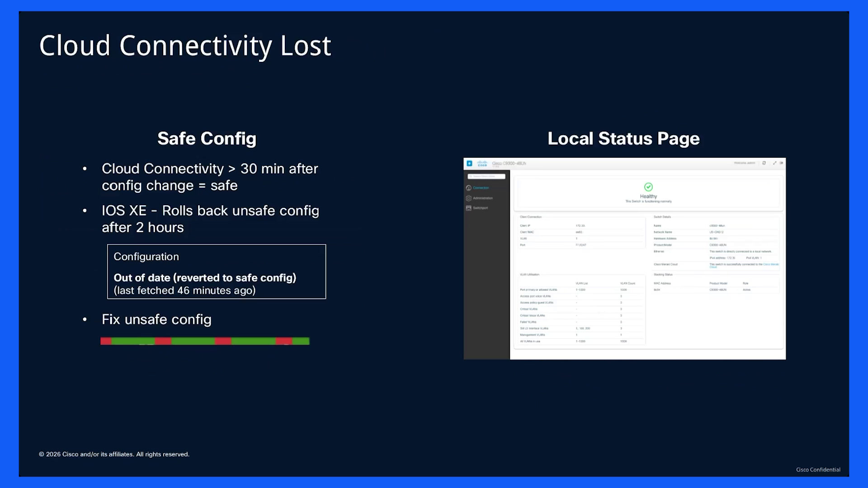Click the fullscreen expand arrows icon

click(774, 163)
